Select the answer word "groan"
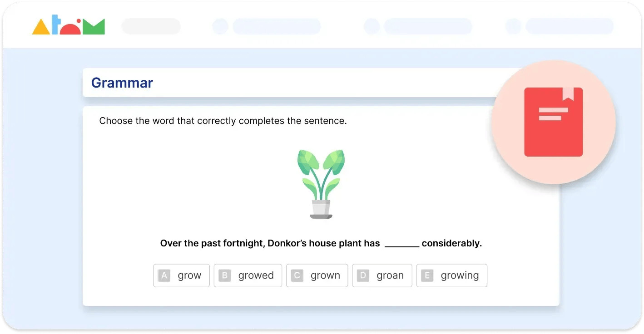This screenshot has width=644, height=334. tap(390, 275)
